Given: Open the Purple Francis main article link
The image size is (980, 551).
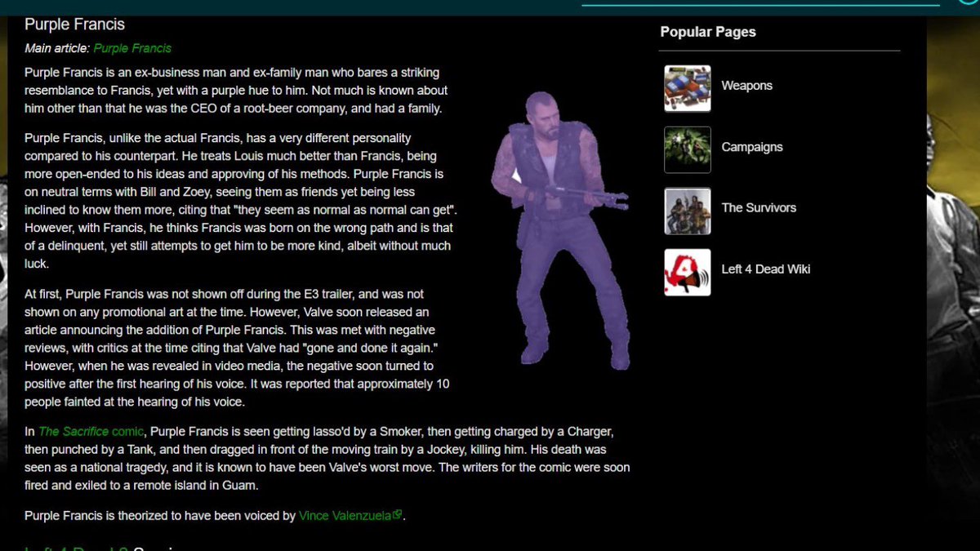Looking at the screenshot, I should click(132, 48).
